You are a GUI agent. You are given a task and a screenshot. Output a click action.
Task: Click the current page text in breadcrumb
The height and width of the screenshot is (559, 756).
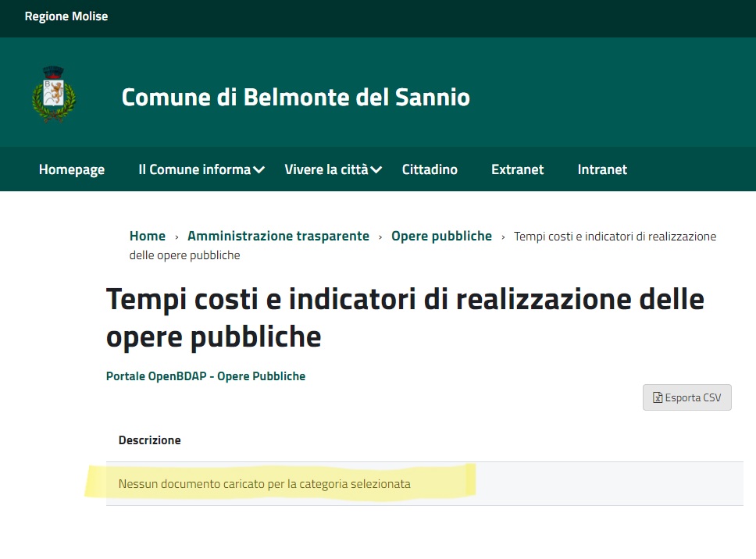pyautogui.click(x=614, y=237)
